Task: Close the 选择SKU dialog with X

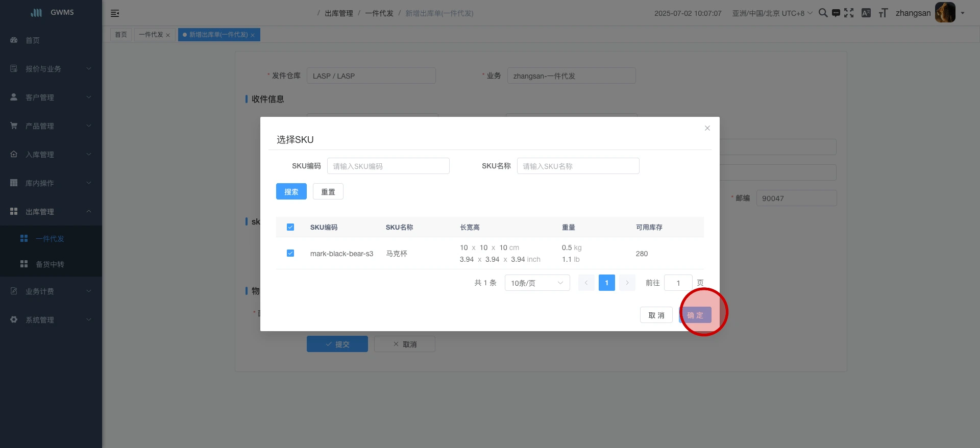Action: (x=707, y=128)
